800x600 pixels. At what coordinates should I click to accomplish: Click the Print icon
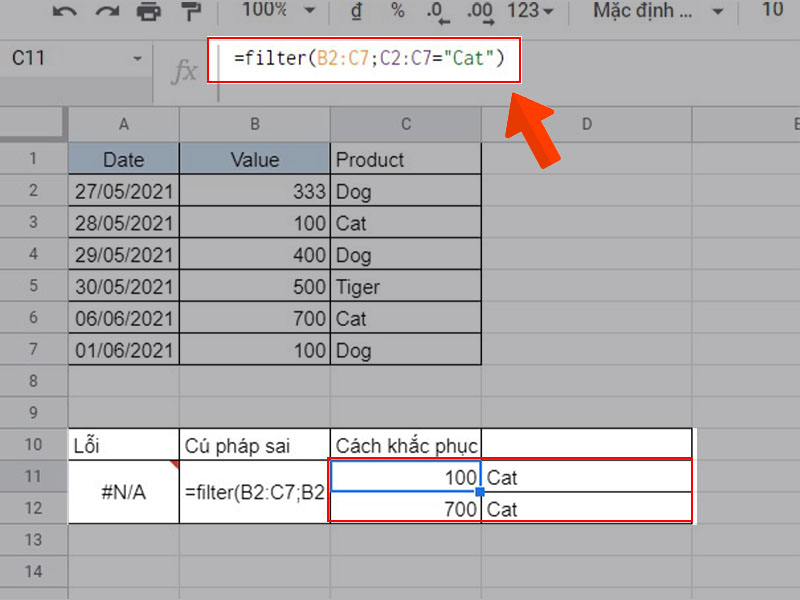[x=149, y=11]
